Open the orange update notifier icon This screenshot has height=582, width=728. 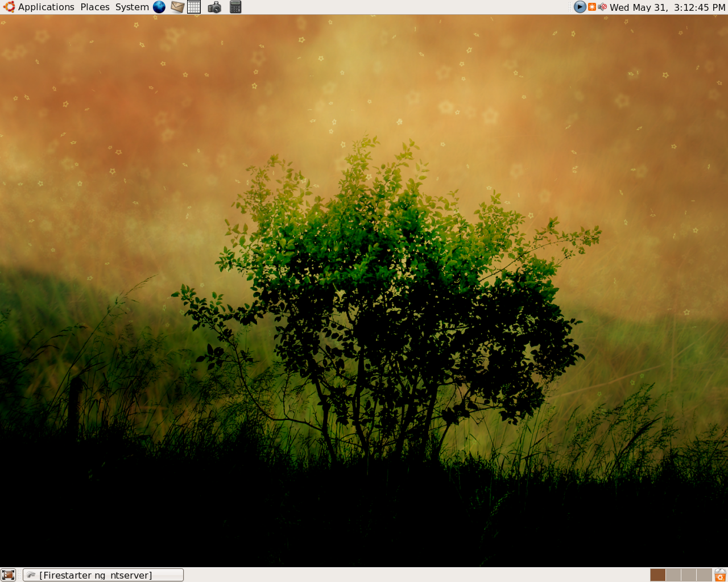(592, 7)
